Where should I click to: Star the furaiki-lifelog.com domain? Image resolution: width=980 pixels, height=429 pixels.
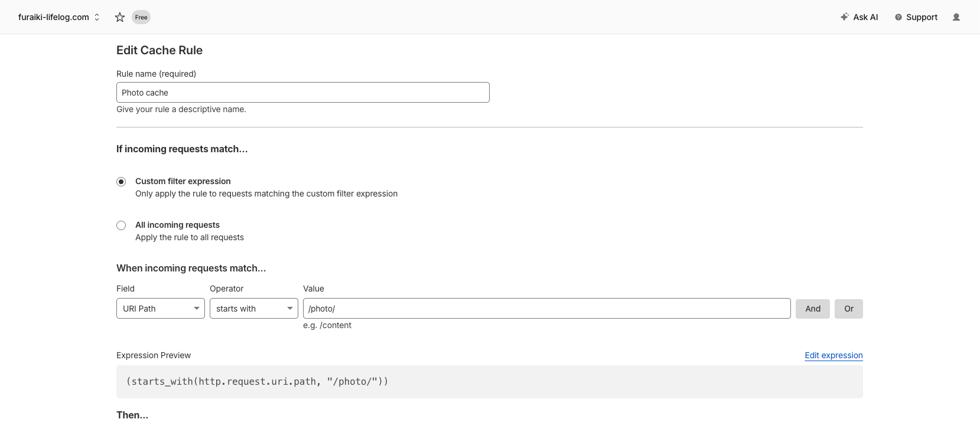(120, 17)
